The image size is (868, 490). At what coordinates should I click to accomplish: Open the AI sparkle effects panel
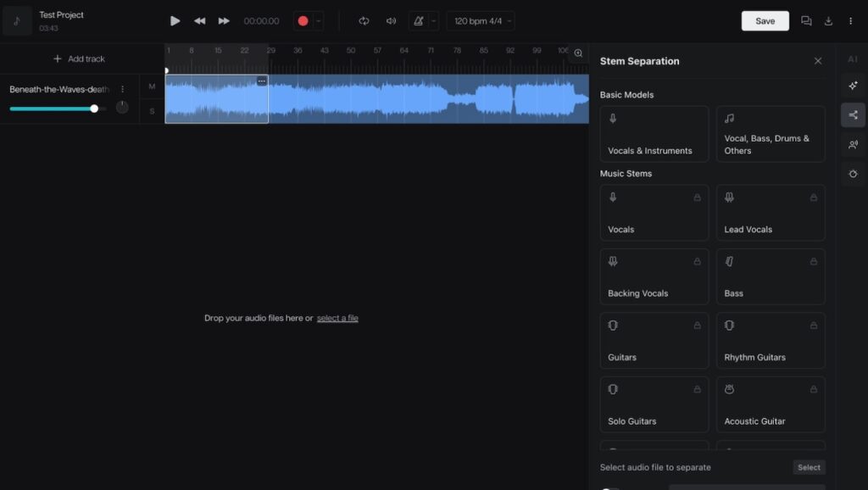pyautogui.click(x=853, y=85)
